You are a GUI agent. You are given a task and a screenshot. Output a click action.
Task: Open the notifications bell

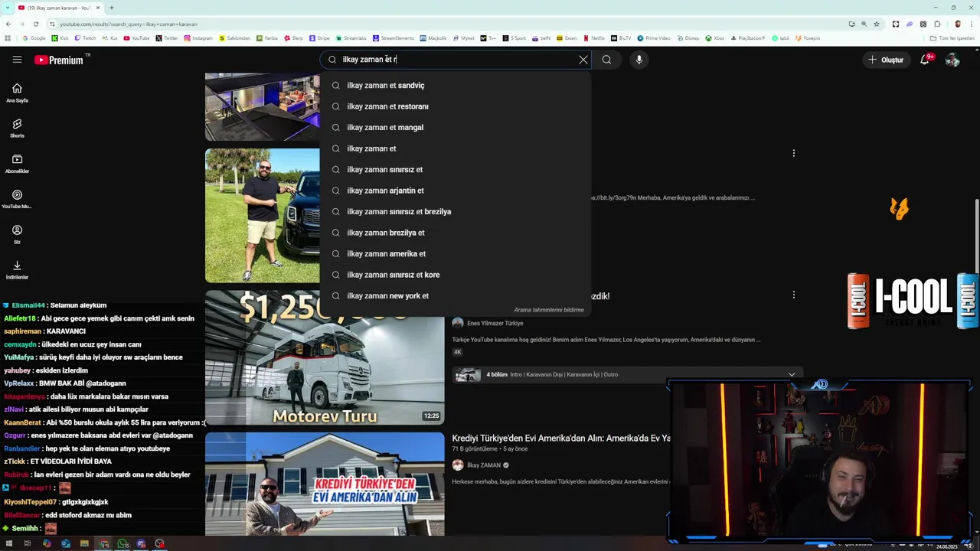tap(925, 60)
